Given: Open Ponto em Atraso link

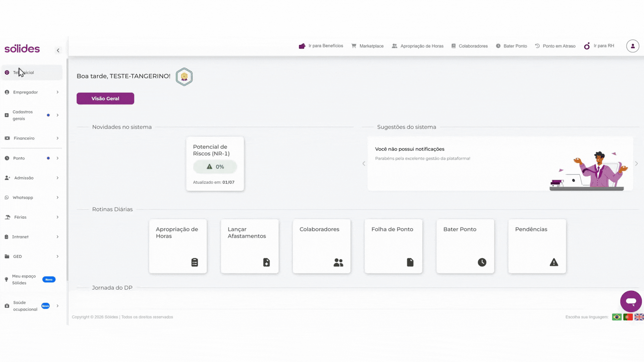Looking at the screenshot, I should pos(555,46).
